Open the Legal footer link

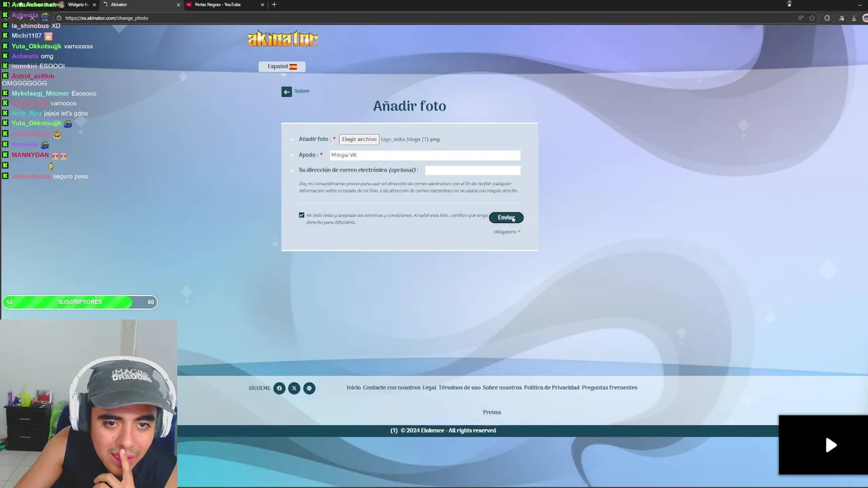pos(429,388)
